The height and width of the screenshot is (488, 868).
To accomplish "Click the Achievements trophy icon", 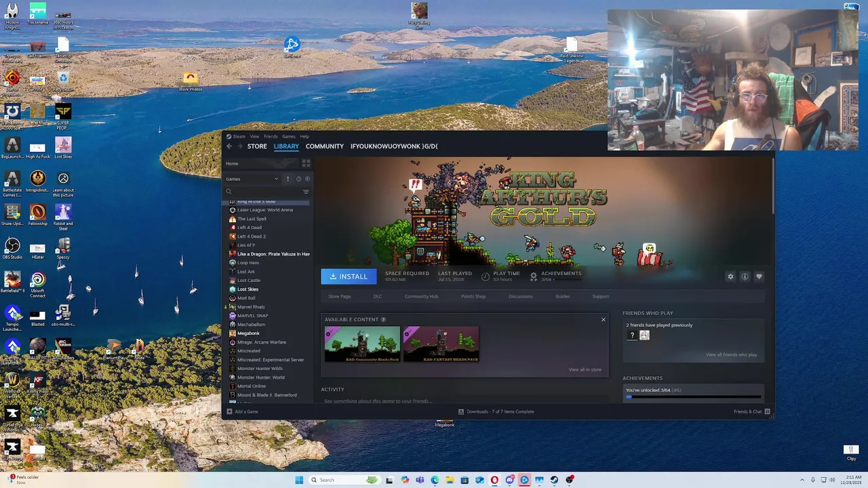I will (x=534, y=277).
